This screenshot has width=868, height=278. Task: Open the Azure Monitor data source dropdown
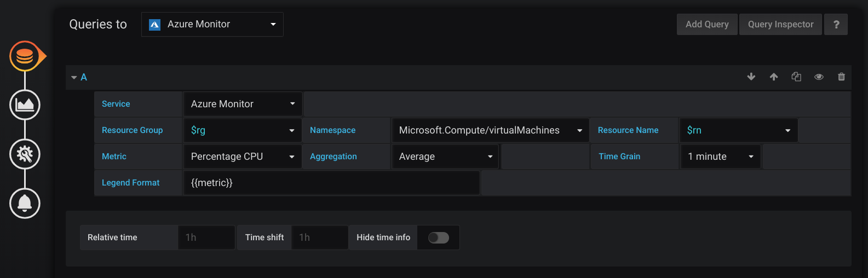212,25
